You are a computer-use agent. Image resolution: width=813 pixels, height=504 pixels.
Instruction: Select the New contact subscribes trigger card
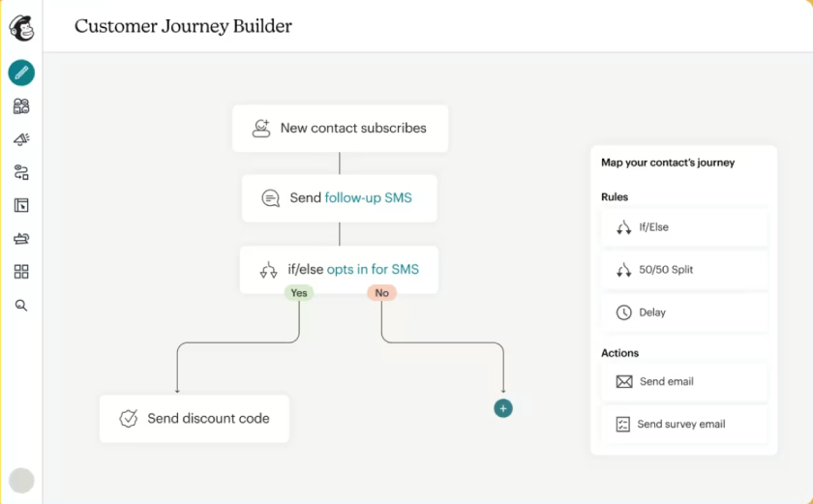click(340, 129)
